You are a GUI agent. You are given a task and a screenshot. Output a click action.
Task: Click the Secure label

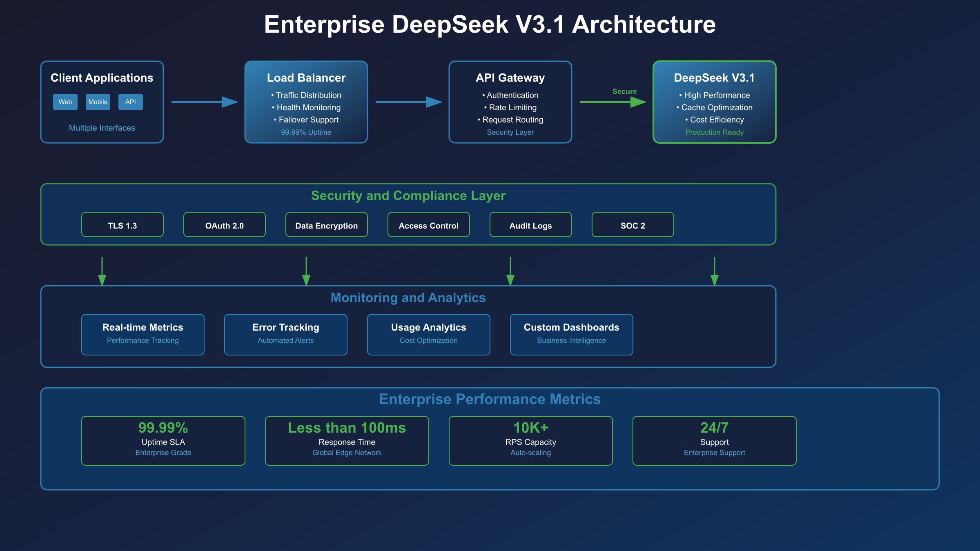(x=625, y=91)
